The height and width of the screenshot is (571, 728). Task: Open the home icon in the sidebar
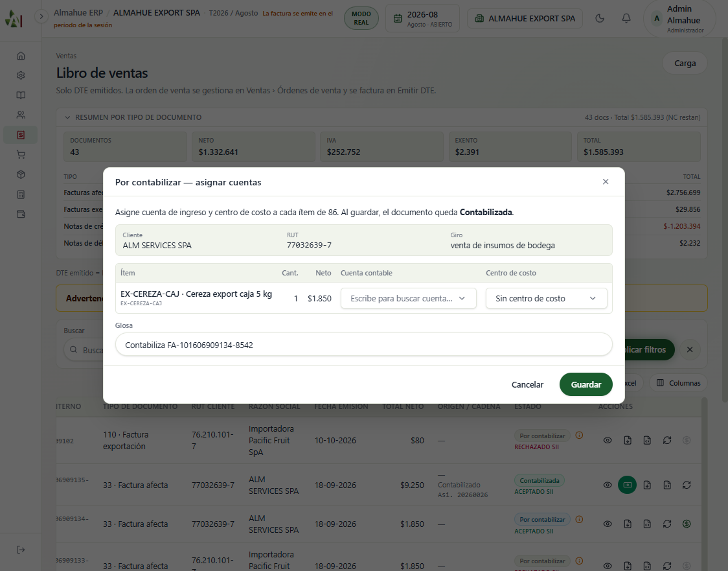[21, 56]
